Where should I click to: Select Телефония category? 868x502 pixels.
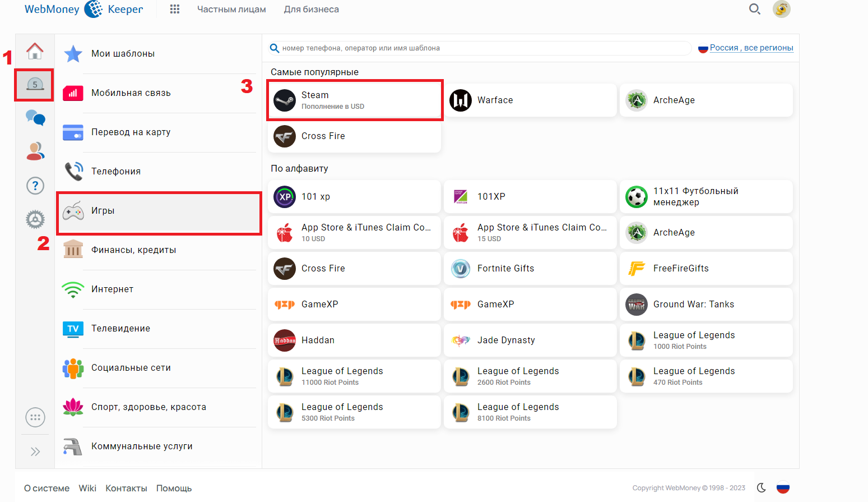click(159, 172)
